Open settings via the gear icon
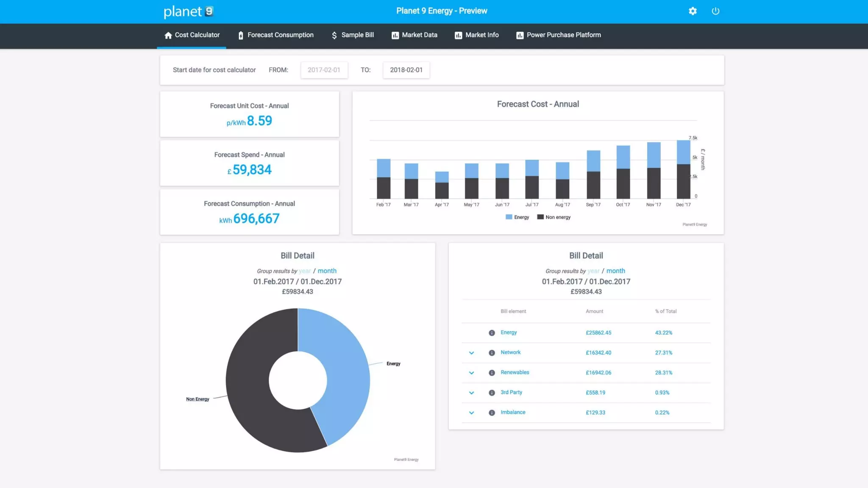 click(x=693, y=11)
